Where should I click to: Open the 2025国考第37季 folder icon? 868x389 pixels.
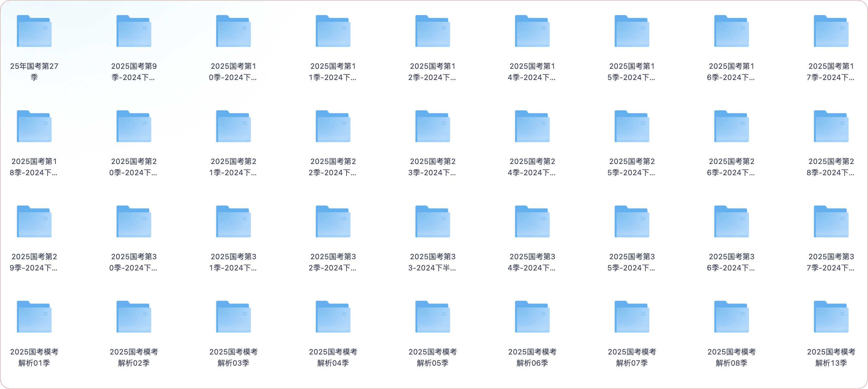[x=831, y=222]
